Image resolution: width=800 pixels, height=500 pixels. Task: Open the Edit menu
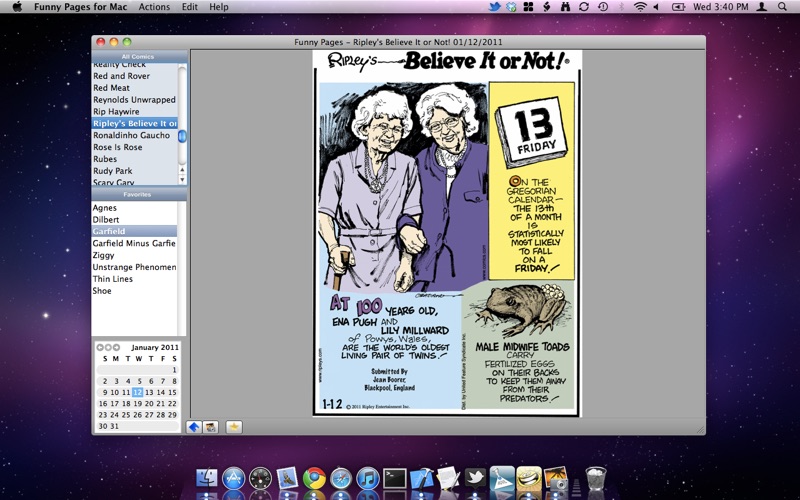(x=189, y=7)
